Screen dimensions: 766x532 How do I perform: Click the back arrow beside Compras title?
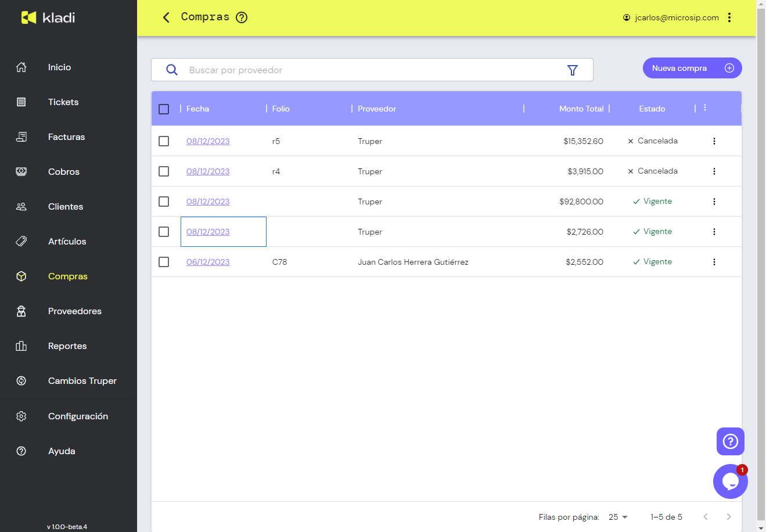166,17
